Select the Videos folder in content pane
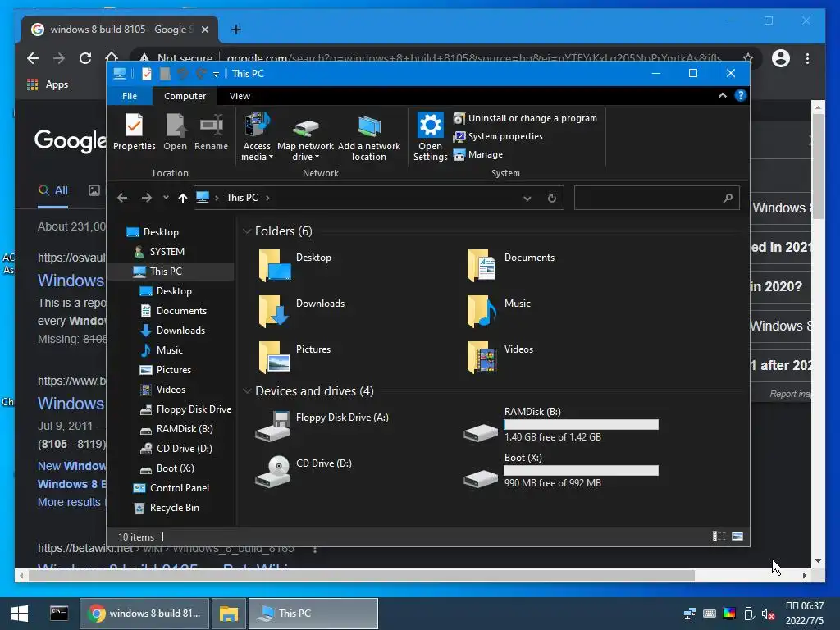 [x=499, y=357]
